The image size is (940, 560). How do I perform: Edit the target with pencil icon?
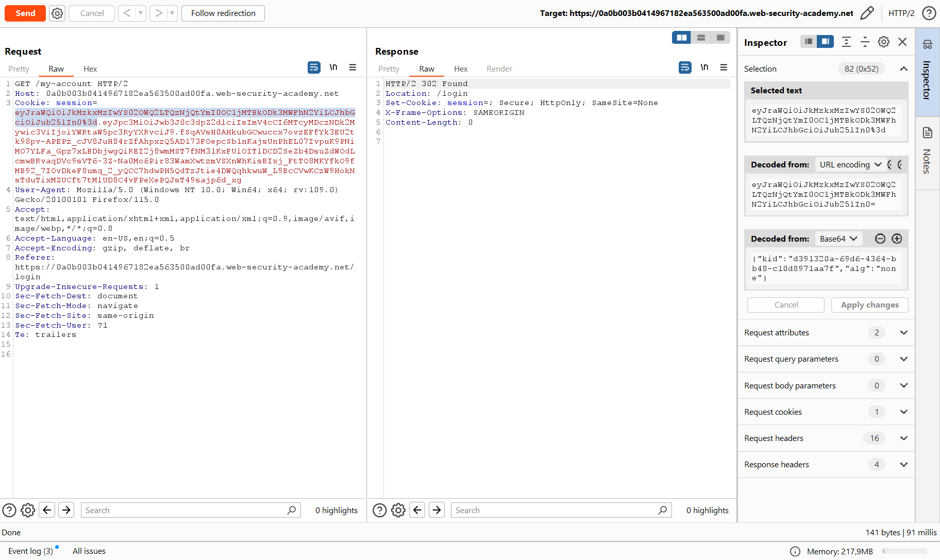click(x=867, y=13)
